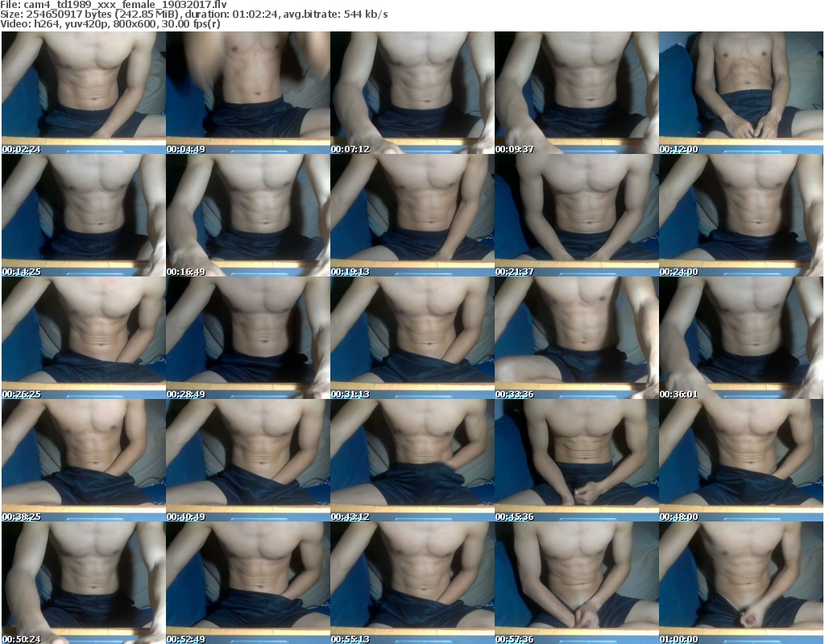Open the final 01:00:00 thumbnail

(741, 583)
